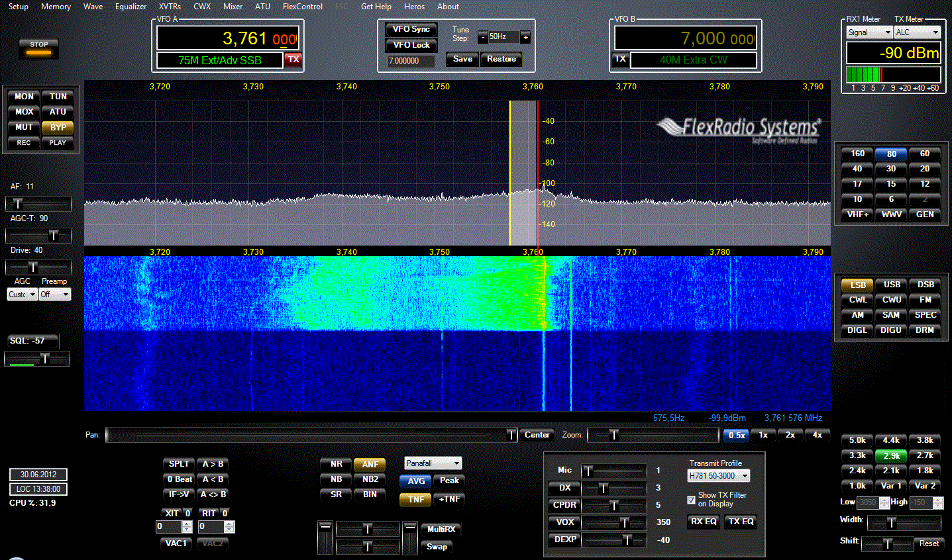This screenshot has height=560, width=952.
Task: Restore the saved frequency
Action: (x=501, y=59)
